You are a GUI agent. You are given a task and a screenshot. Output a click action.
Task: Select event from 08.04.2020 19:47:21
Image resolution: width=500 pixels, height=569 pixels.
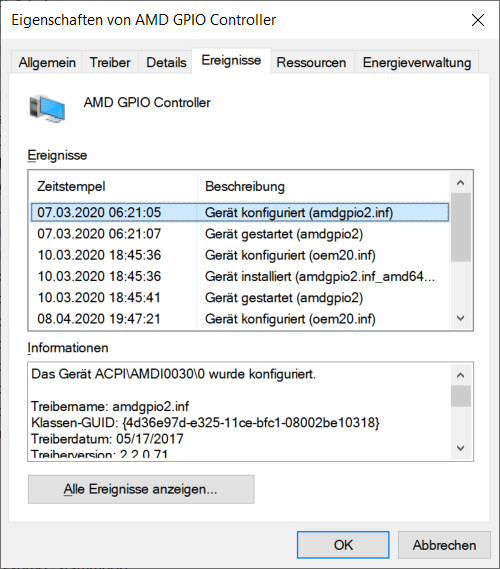tap(240, 319)
